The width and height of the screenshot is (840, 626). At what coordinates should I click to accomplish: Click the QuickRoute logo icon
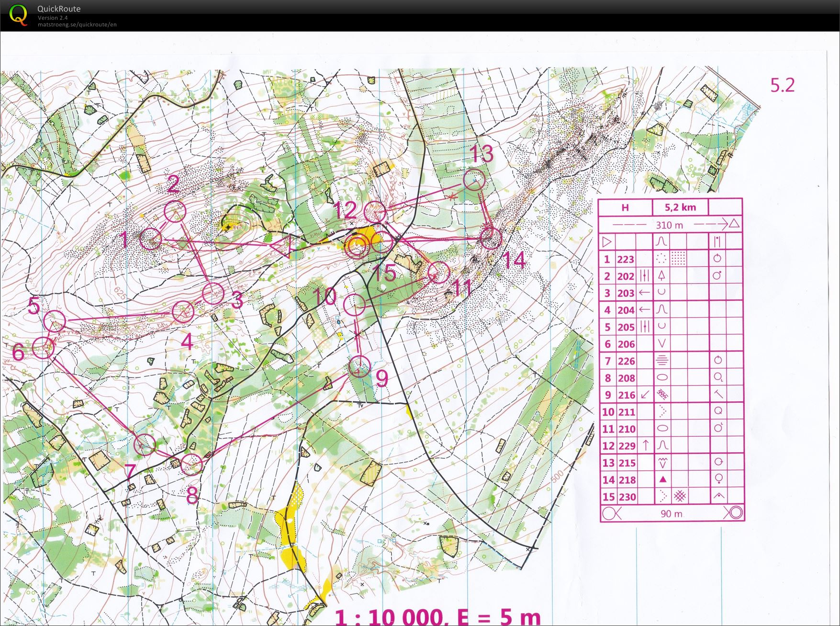click(18, 14)
